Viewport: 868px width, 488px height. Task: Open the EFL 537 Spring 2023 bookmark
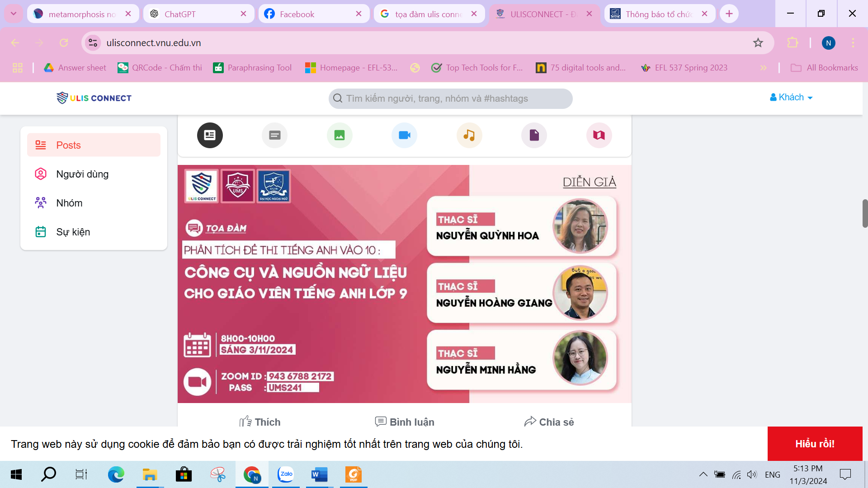(684, 68)
